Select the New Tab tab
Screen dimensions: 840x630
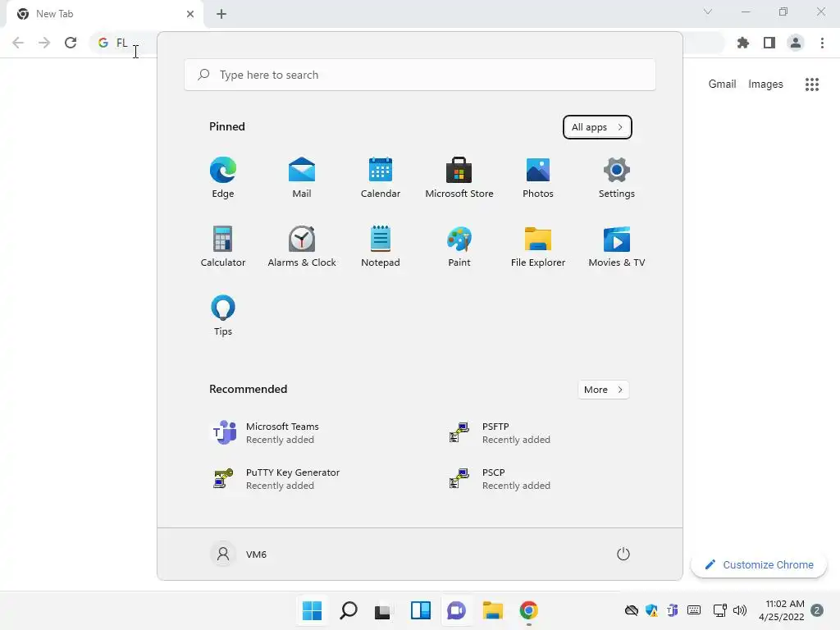[x=104, y=14]
